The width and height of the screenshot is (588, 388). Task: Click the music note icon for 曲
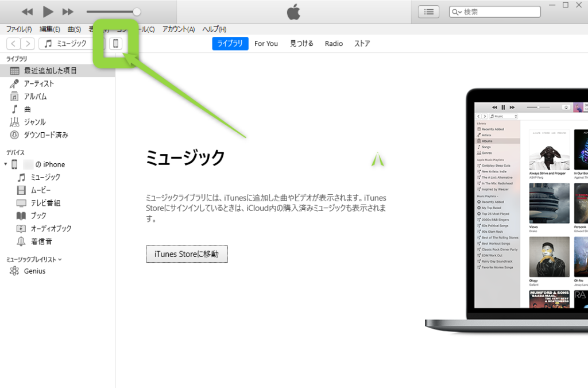coord(14,109)
